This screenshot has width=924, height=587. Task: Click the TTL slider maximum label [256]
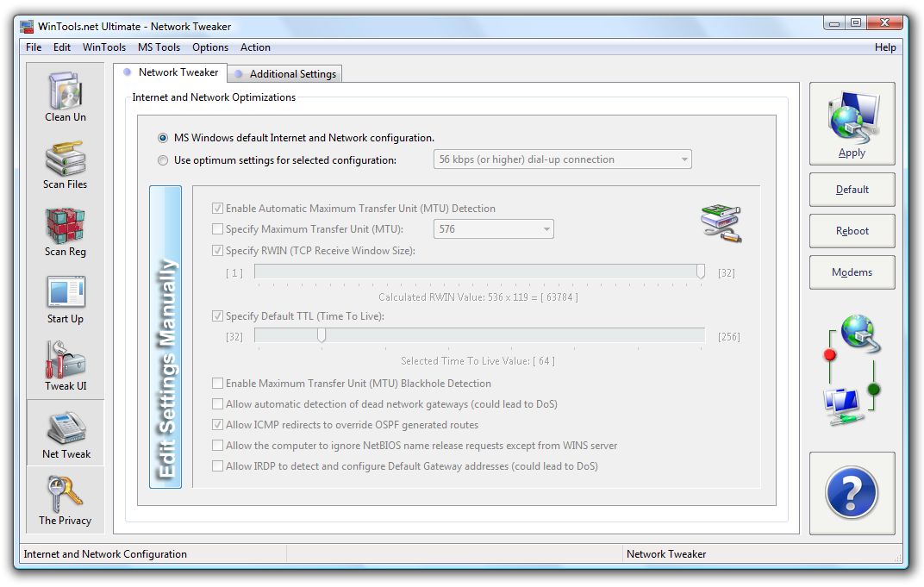click(729, 336)
